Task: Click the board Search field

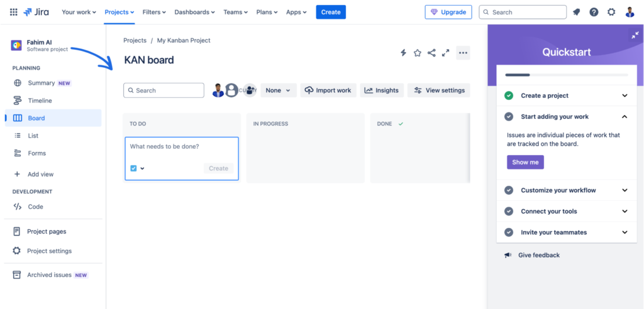Action: pos(164,90)
